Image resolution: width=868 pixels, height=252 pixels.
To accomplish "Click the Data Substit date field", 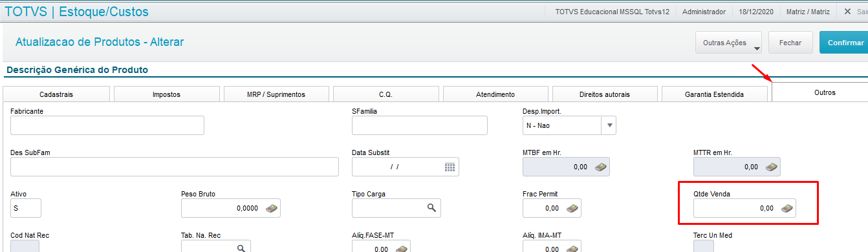I will point(406,167).
